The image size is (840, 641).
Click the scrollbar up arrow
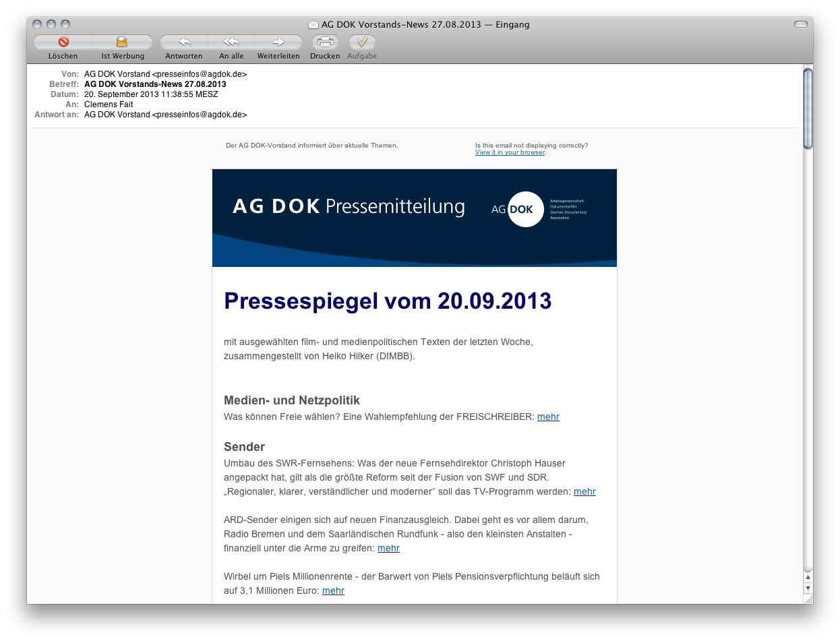tap(808, 577)
